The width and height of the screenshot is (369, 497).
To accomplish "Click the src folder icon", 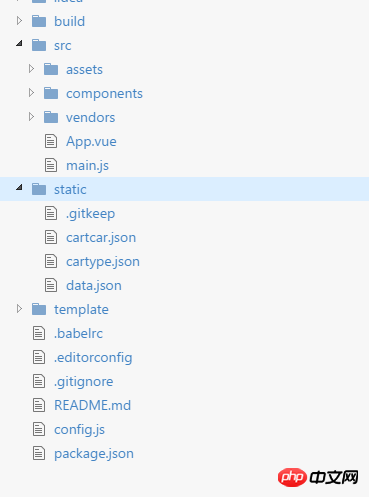I will (39, 45).
